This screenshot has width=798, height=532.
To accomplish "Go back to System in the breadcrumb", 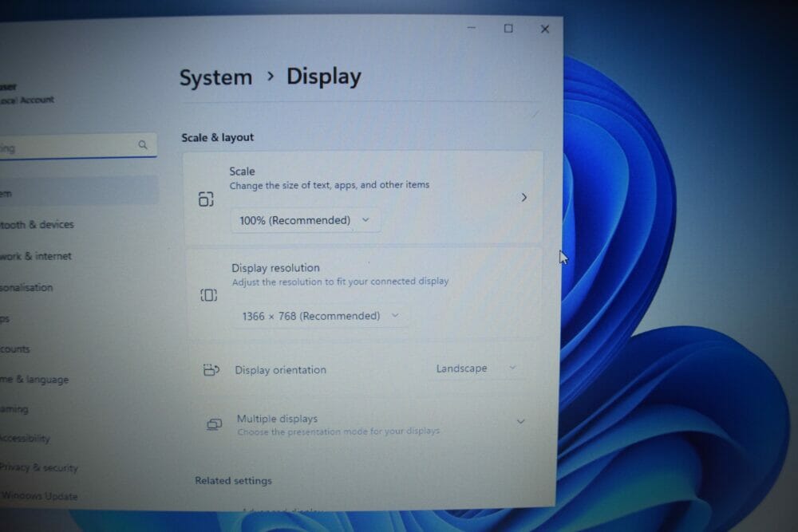I will click(x=215, y=78).
